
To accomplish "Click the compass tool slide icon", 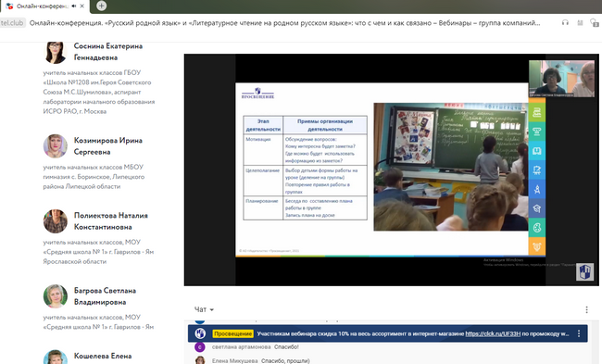I will (x=537, y=189).
